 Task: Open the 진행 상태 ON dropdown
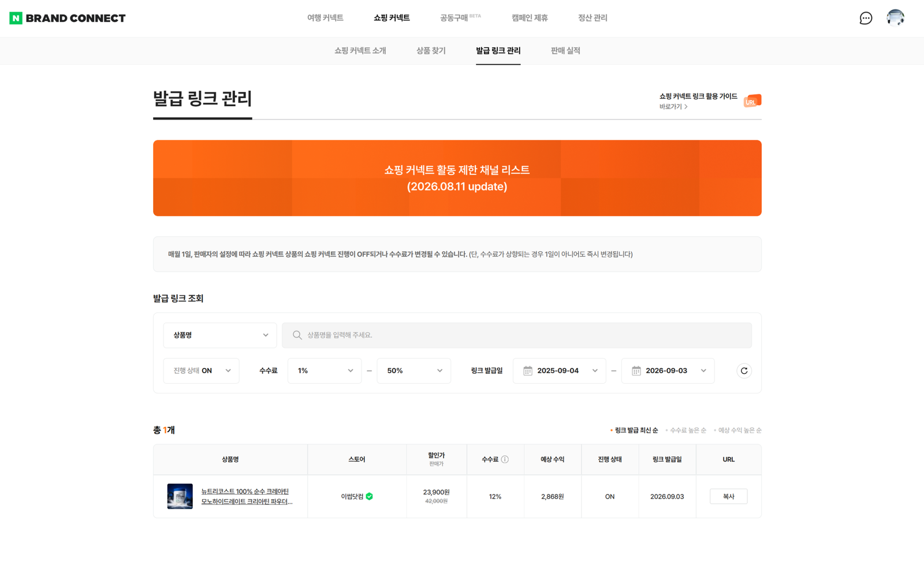click(201, 371)
